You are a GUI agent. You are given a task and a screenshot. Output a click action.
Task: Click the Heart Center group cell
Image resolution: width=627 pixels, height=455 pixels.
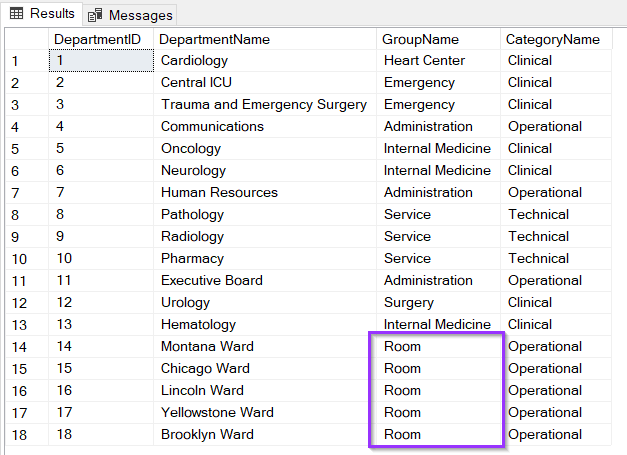(424, 61)
